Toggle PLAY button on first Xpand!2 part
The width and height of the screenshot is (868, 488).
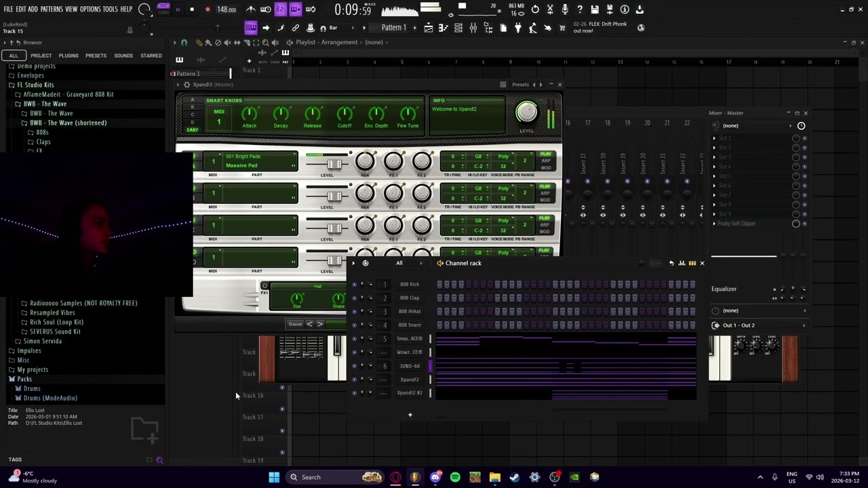(545, 155)
